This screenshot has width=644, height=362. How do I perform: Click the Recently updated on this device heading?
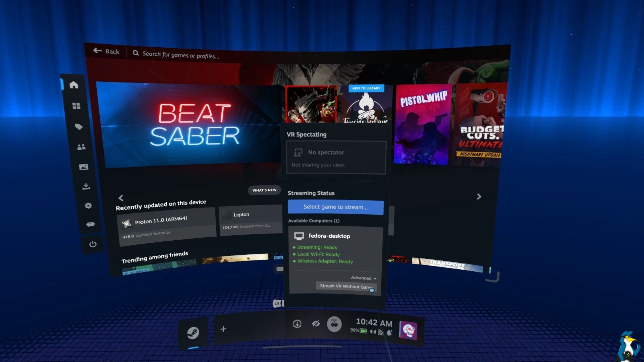point(161,205)
